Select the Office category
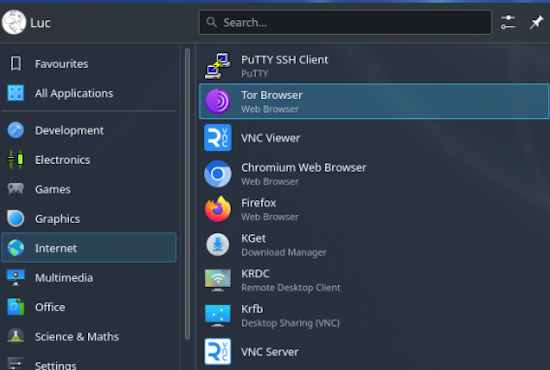This screenshot has width=550, height=370. pyautogui.click(x=89, y=307)
